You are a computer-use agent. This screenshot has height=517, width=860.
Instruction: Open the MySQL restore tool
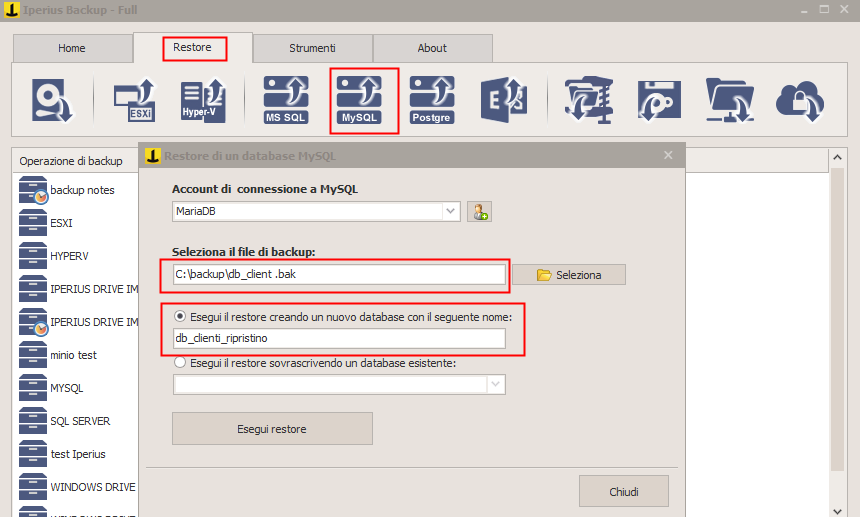coord(359,100)
